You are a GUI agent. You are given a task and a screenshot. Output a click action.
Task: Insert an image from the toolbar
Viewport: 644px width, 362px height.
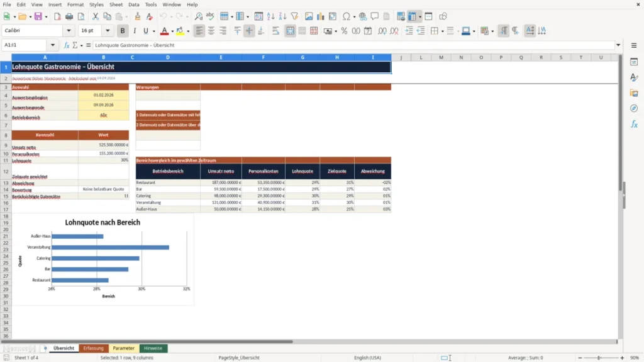point(308,16)
